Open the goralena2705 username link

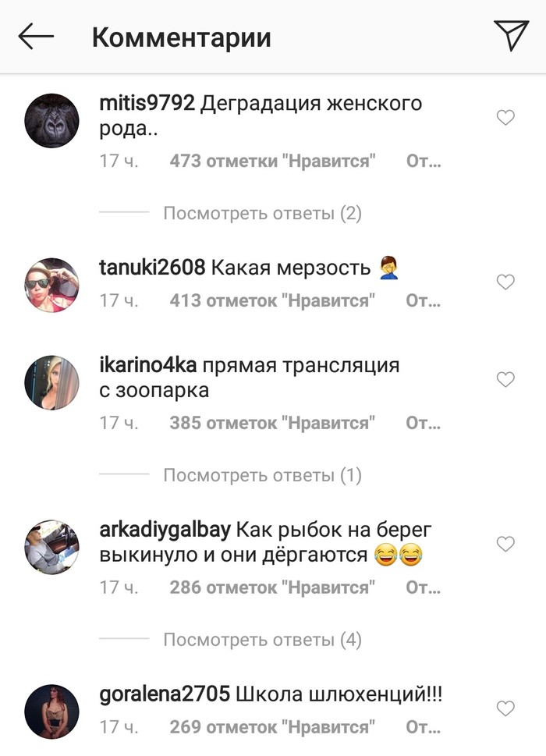tap(165, 694)
